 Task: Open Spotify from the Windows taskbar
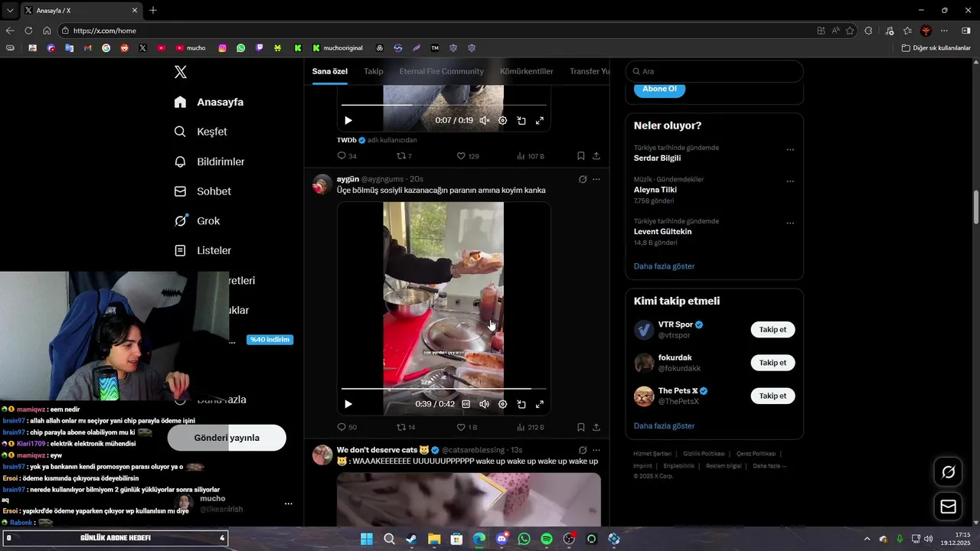tap(547, 539)
